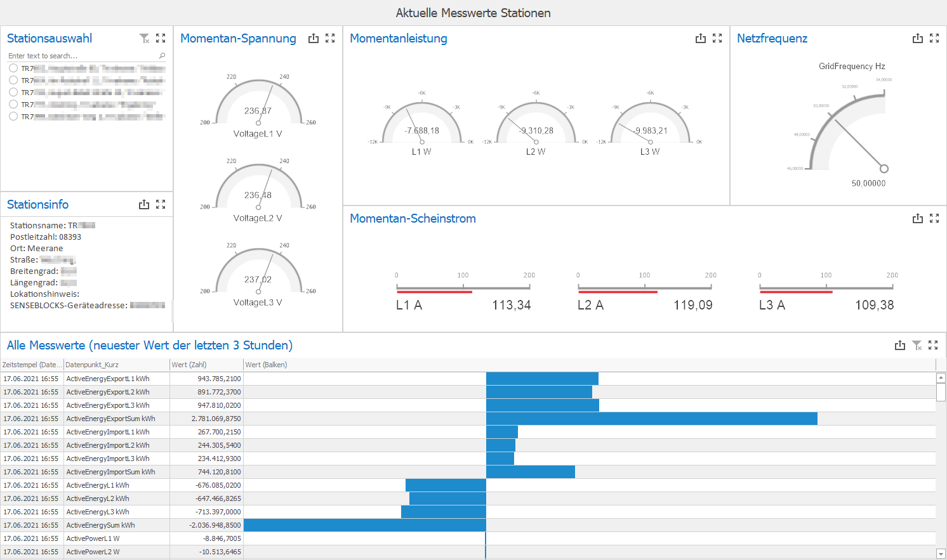The image size is (947, 560).
Task: Export the Momentan-Scheinstrom panel
Action: pyautogui.click(x=918, y=219)
